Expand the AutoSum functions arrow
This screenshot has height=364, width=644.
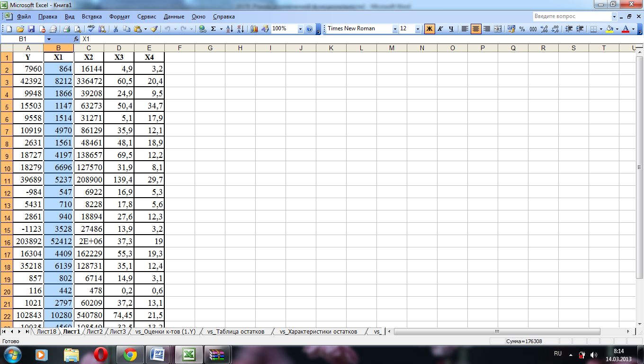tap(222, 29)
